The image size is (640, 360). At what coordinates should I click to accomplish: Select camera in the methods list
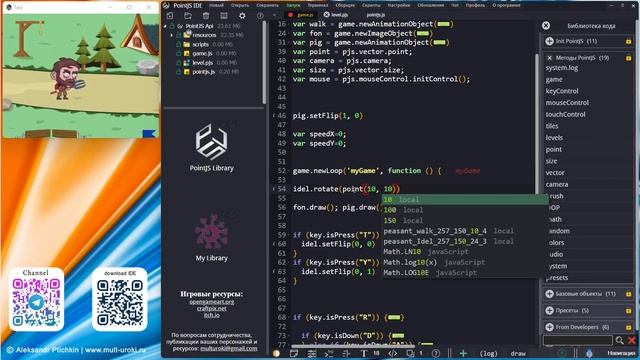point(557,184)
